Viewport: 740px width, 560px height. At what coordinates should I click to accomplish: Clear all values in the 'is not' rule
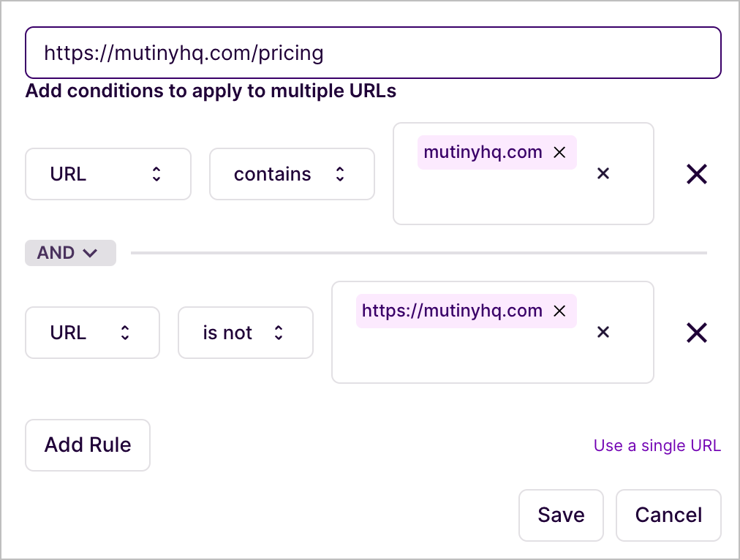pos(603,333)
